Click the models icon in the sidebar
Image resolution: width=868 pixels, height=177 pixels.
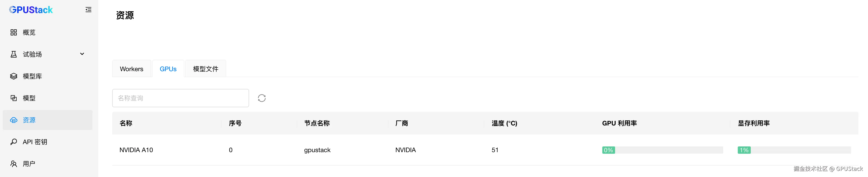point(13,98)
